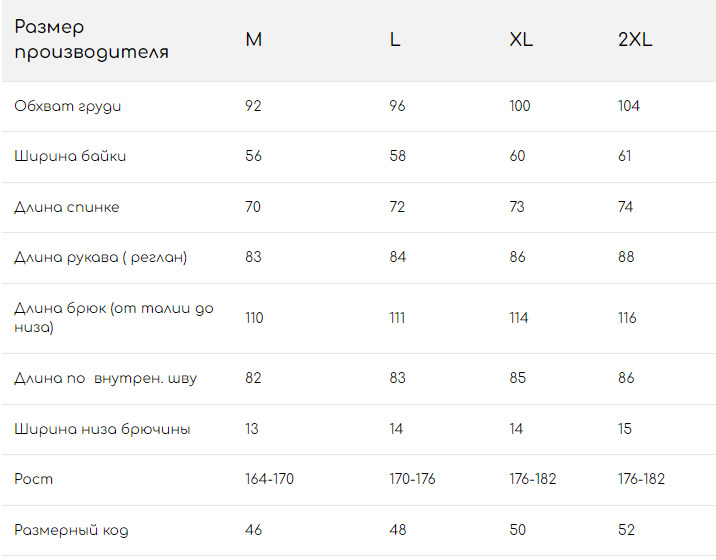Click the "Длина спинке" row label
Viewport: 716px width, 560px height.
[x=67, y=207]
